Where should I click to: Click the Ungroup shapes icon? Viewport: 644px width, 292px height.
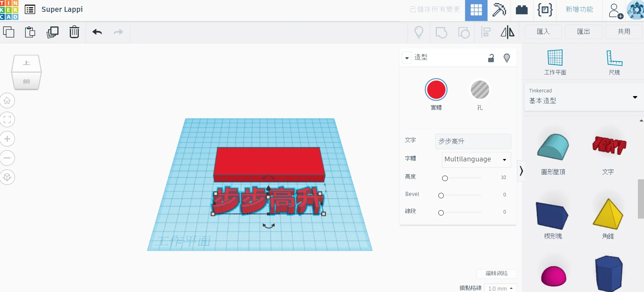coord(464,32)
